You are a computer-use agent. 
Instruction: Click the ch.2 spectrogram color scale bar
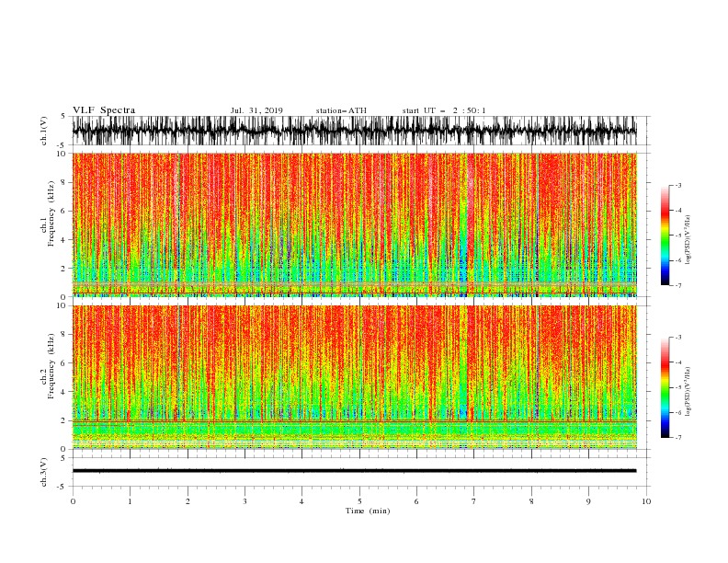tap(665, 387)
